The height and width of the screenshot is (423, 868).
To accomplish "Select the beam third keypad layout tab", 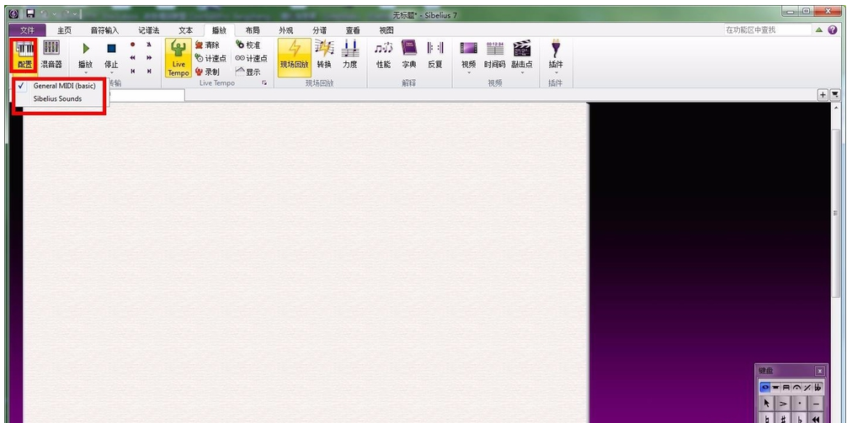I will pyautogui.click(x=786, y=389).
